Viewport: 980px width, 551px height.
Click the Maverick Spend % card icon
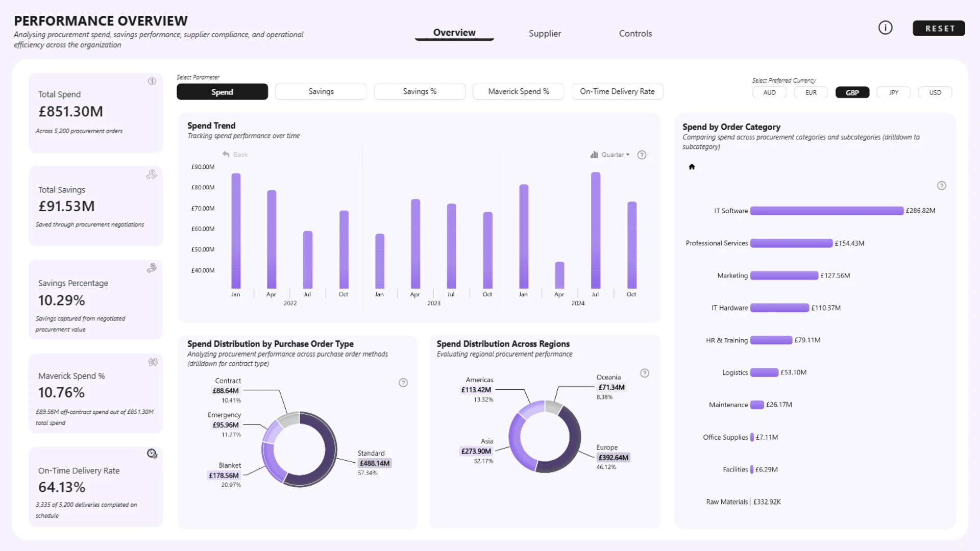153,362
